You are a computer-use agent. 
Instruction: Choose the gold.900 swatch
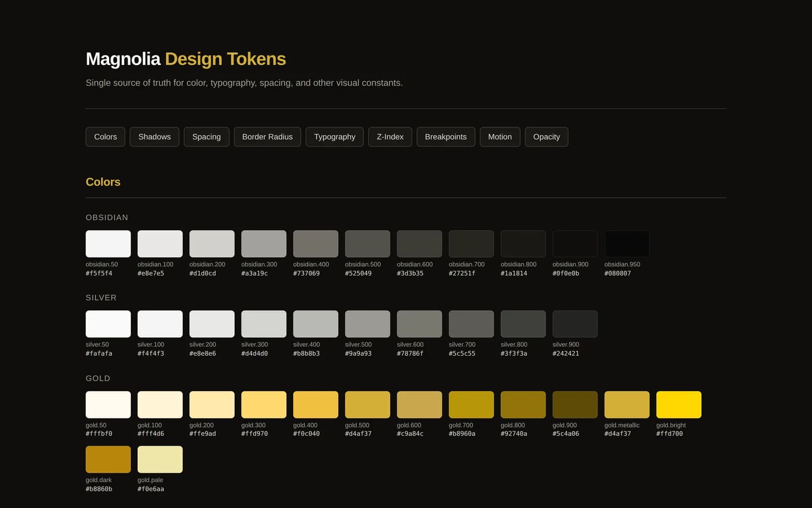(575, 405)
